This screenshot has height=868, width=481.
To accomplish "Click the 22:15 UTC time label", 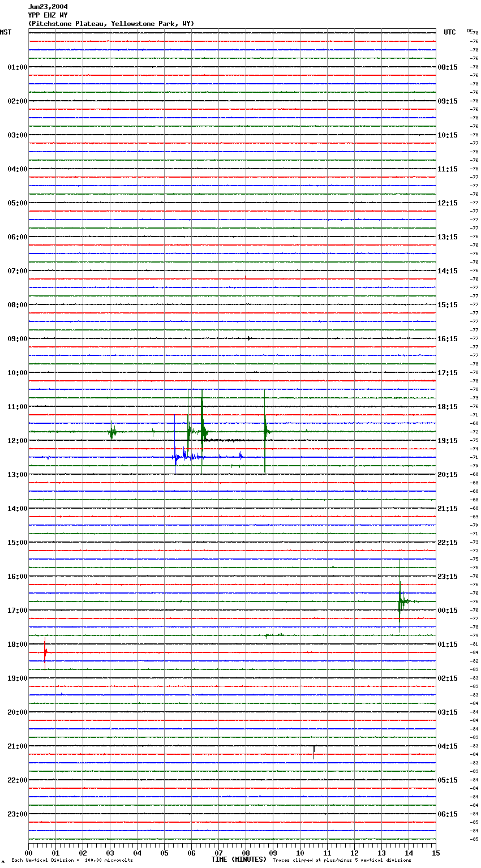I will click(x=448, y=542).
